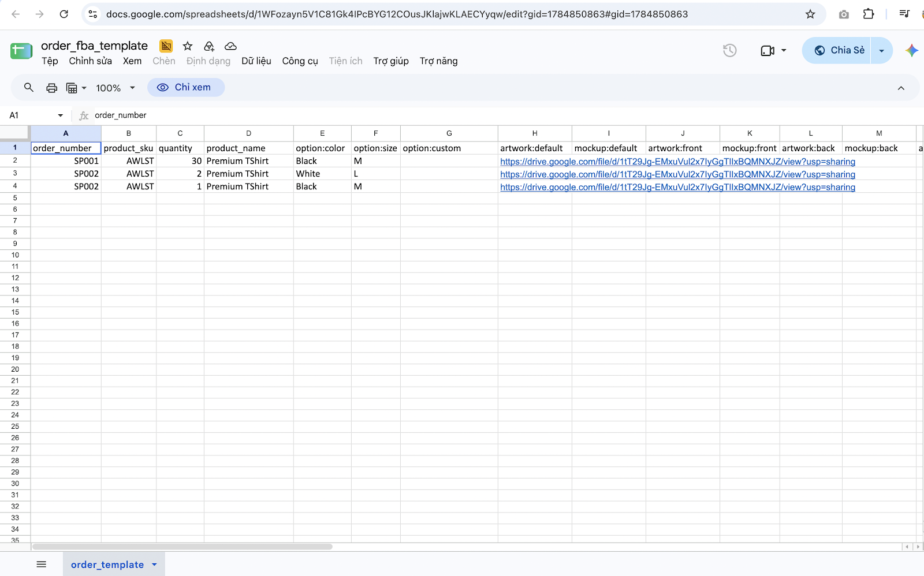Click the Chỉ xem view-only button
Screen dimensions: 924x576
(x=185, y=88)
